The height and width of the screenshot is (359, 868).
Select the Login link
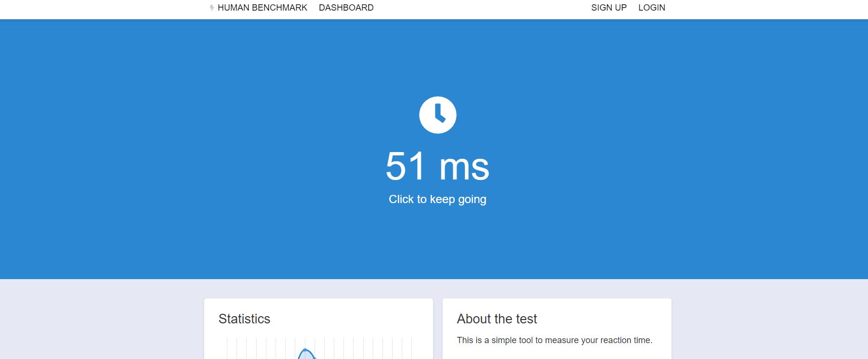coord(651,8)
